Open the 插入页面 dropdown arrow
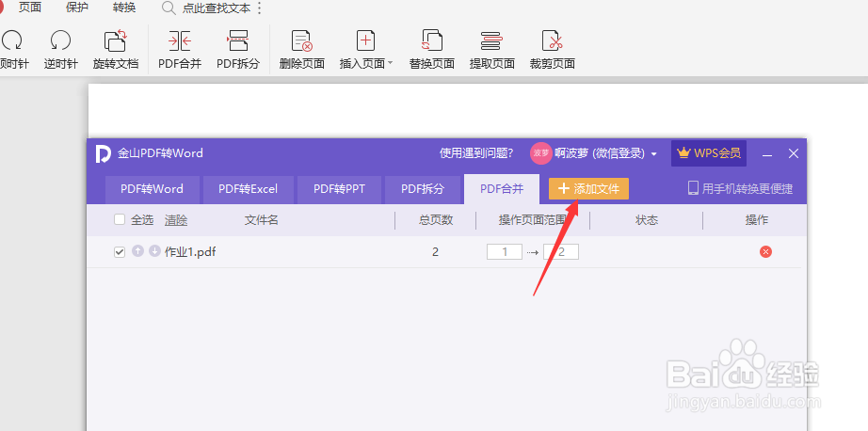Image resolution: width=868 pixels, height=431 pixels. click(x=390, y=63)
